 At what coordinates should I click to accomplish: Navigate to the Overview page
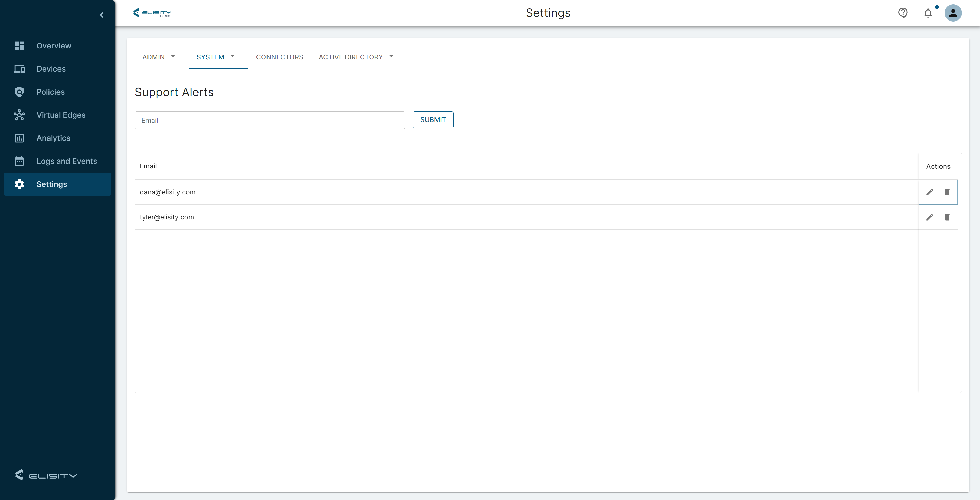tap(54, 46)
